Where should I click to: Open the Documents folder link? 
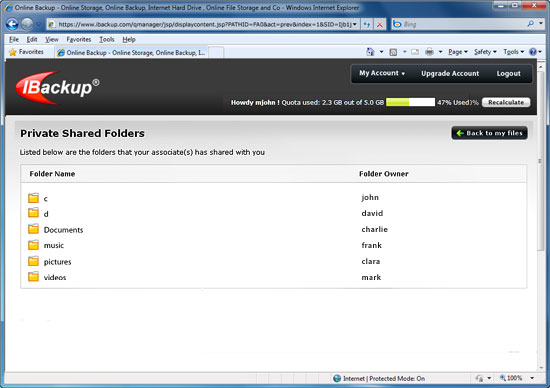63,230
